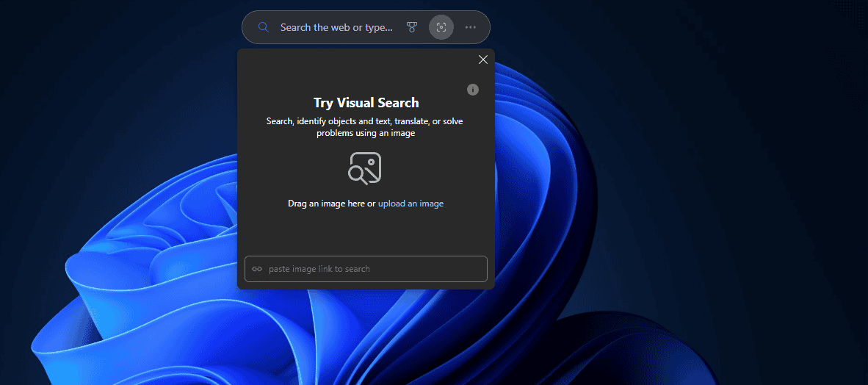
Task: Click the 'Search, identify objects and text' description
Action: pos(365,127)
